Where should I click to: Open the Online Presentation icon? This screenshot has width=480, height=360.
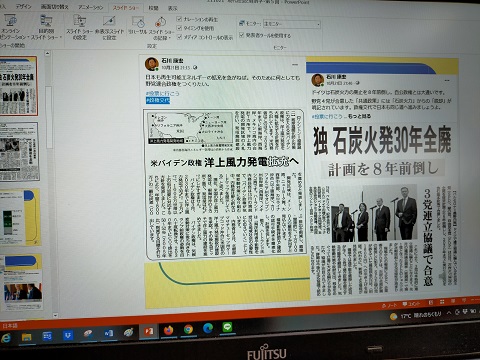[11, 21]
